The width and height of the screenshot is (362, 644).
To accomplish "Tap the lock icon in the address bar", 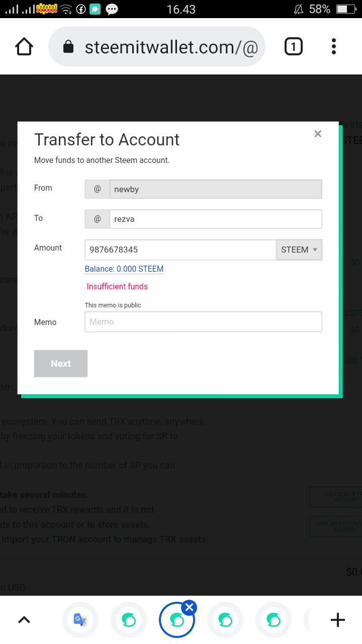I will 68,47.
